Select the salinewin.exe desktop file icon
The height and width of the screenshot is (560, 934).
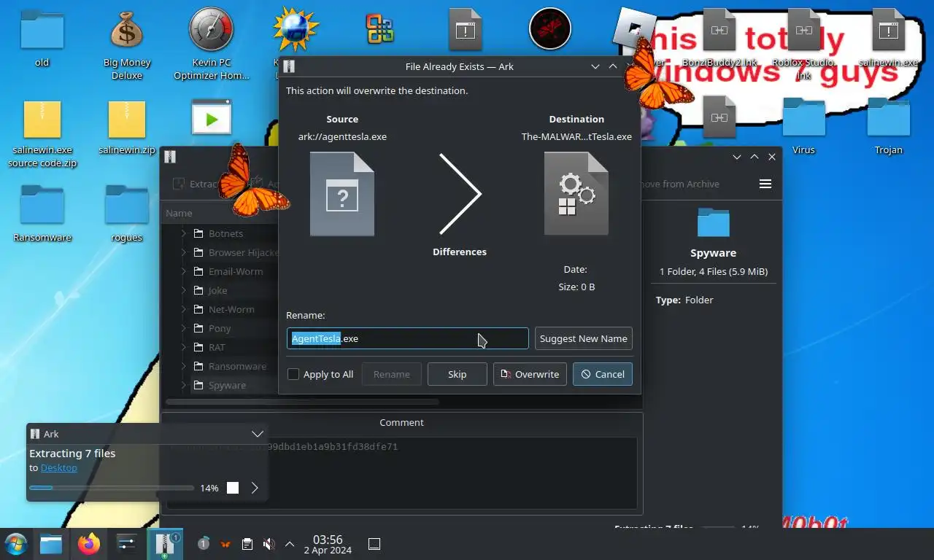pos(888,38)
